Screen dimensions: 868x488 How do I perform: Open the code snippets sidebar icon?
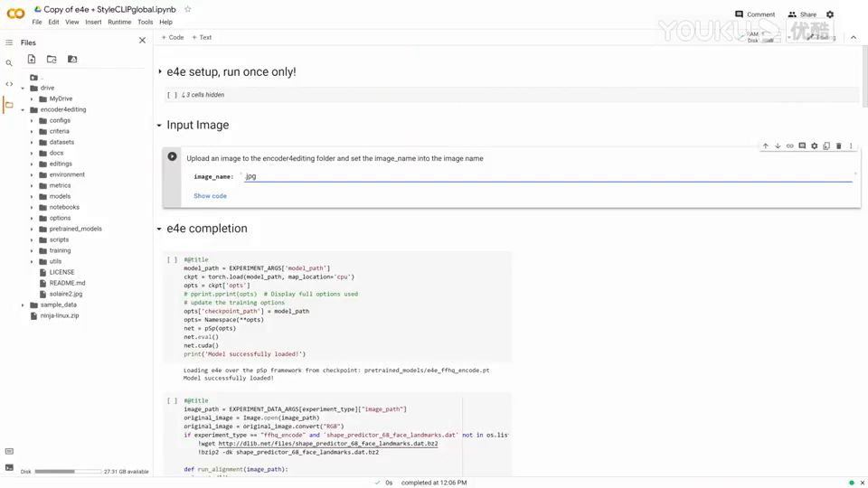pos(9,84)
